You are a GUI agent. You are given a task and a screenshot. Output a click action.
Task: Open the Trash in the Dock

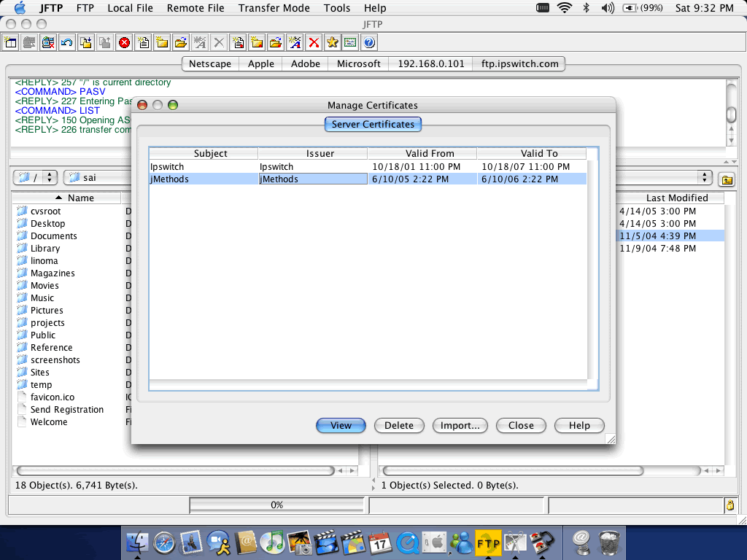tap(609, 542)
